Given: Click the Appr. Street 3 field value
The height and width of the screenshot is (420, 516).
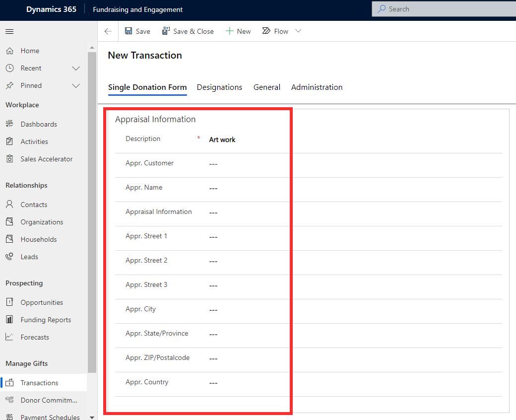Looking at the screenshot, I should (213, 285).
